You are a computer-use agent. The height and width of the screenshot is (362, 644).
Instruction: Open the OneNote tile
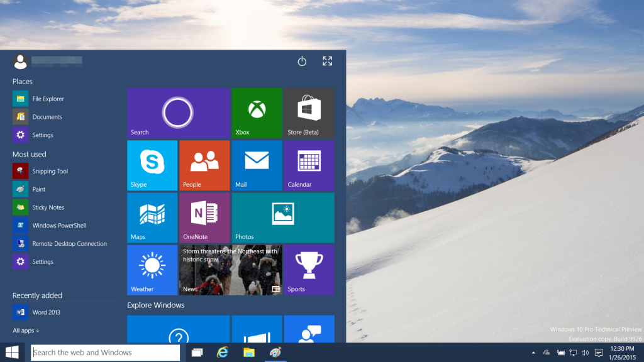(204, 217)
